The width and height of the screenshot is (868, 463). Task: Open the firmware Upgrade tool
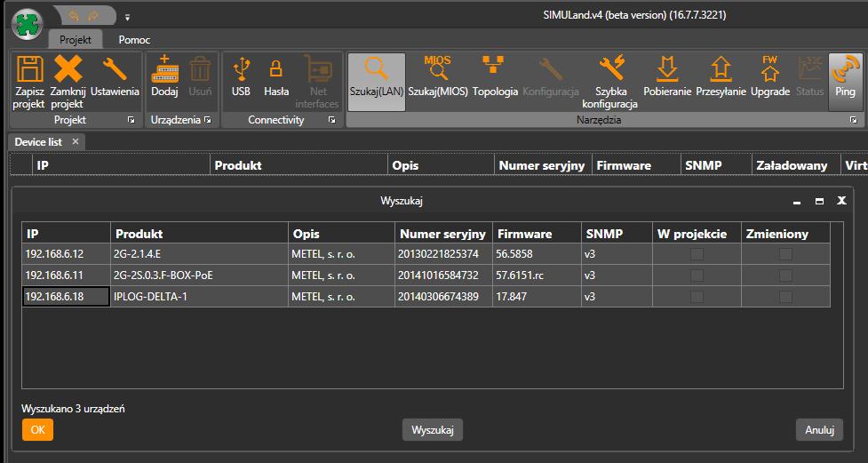pyautogui.click(x=770, y=76)
